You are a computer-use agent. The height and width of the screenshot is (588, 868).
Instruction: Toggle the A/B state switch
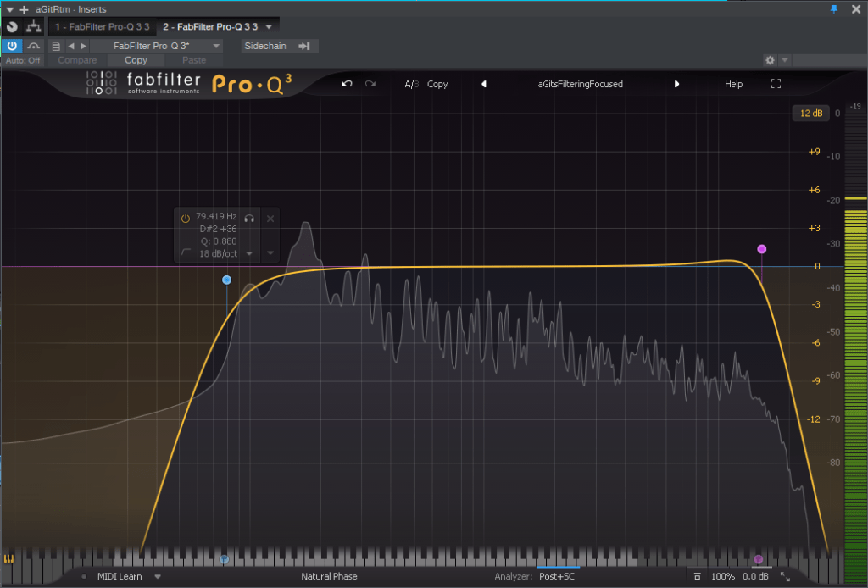[411, 84]
